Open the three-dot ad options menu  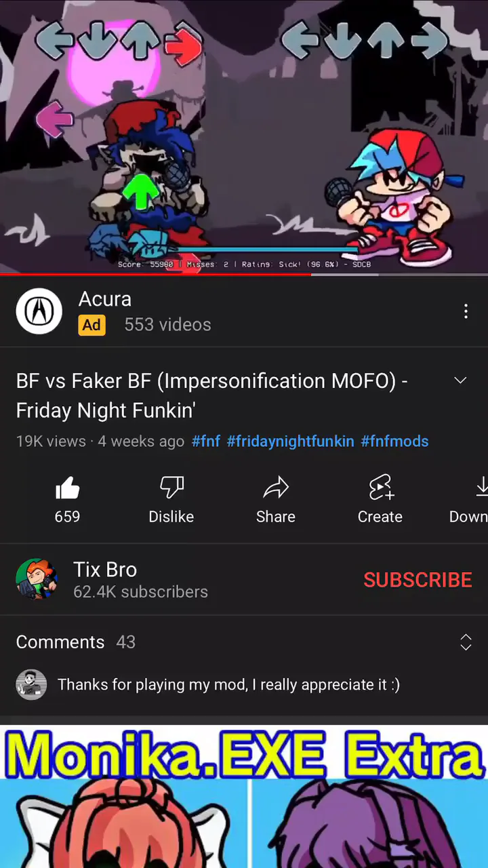(x=466, y=311)
